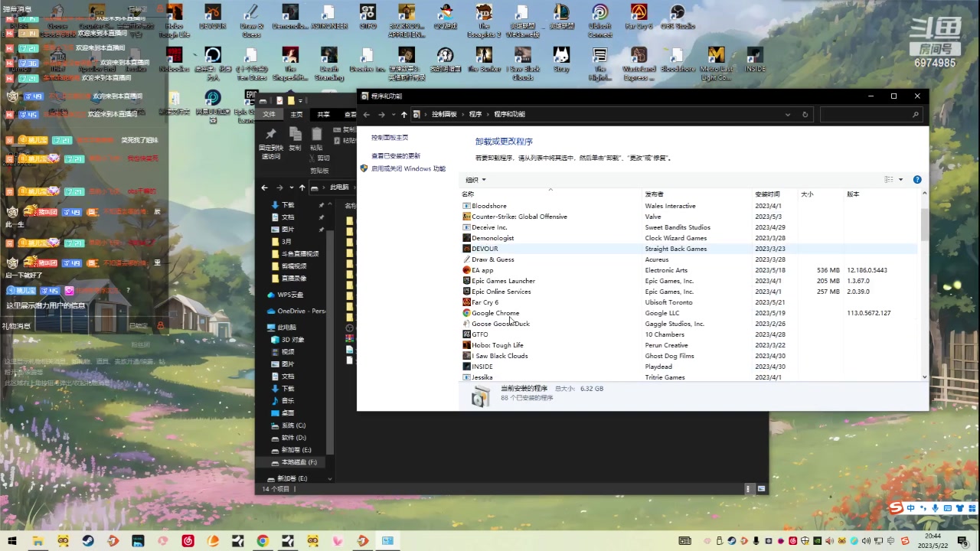Launch the Far Cry 6 desktop shortcut
Image resolution: width=980 pixels, height=551 pixels.
(x=639, y=18)
